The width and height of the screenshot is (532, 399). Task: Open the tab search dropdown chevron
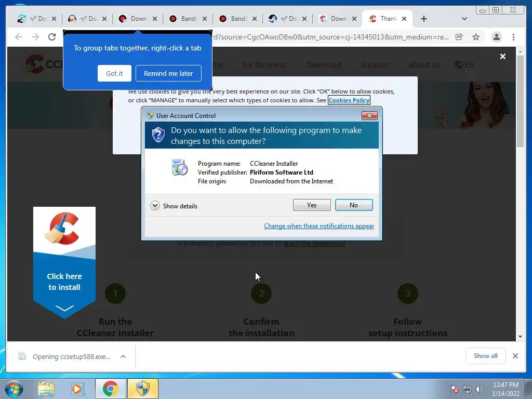coord(464,19)
